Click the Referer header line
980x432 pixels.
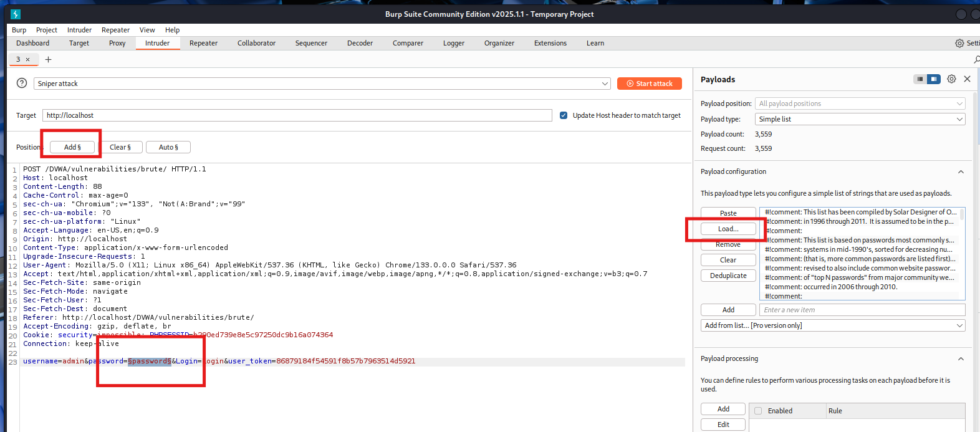(138, 317)
